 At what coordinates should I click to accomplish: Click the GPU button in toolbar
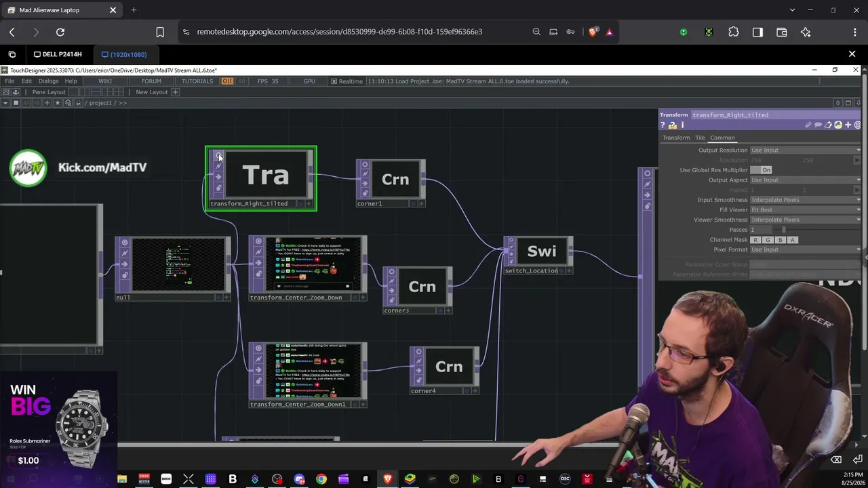pyautogui.click(x=309, y=81)
